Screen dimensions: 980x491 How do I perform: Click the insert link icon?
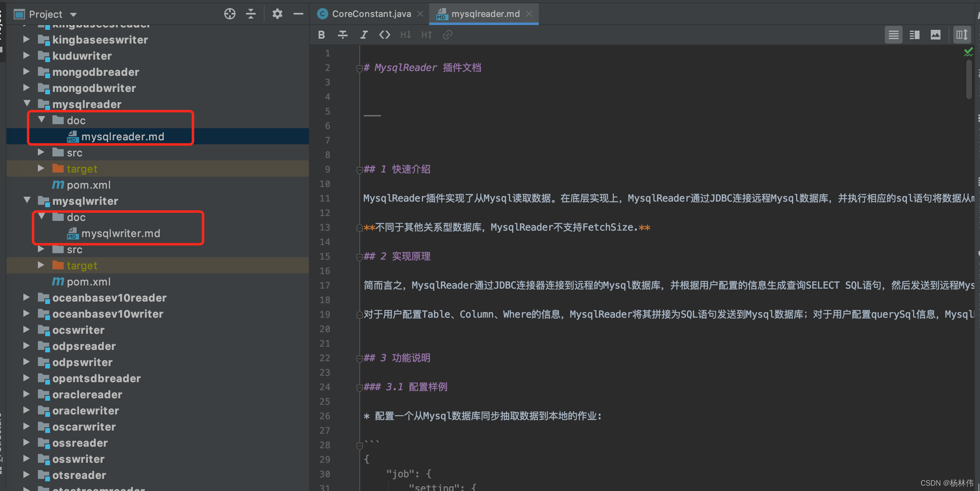[448, 35]
